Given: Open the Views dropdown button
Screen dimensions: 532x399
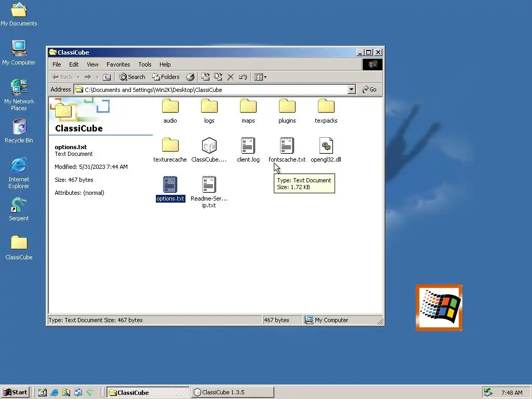Looking at the screenshot, I should (260, 77).
